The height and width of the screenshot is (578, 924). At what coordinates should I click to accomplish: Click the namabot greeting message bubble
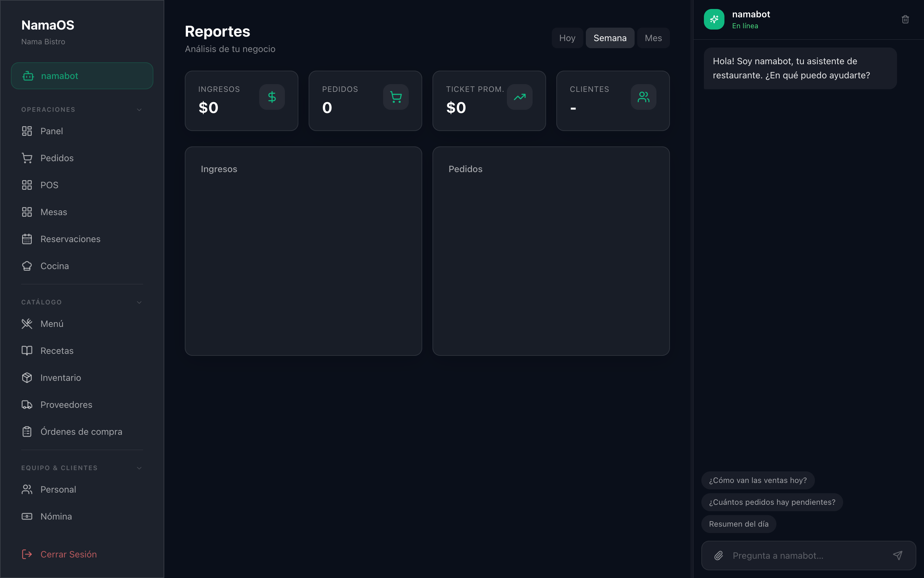click(800, 68)
